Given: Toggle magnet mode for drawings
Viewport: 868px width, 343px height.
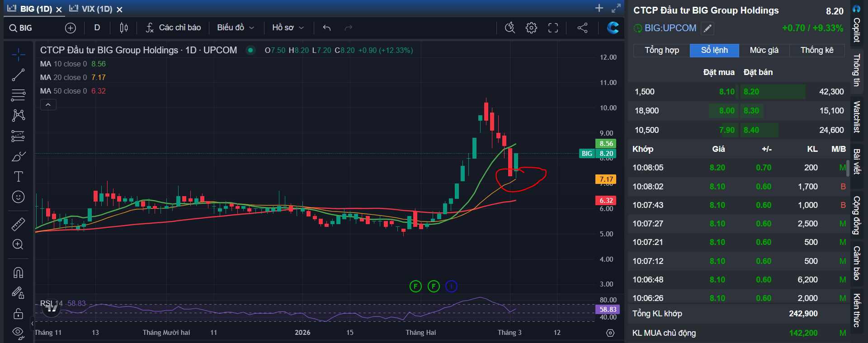Looking at the screenshot, I should pos(19,273).
